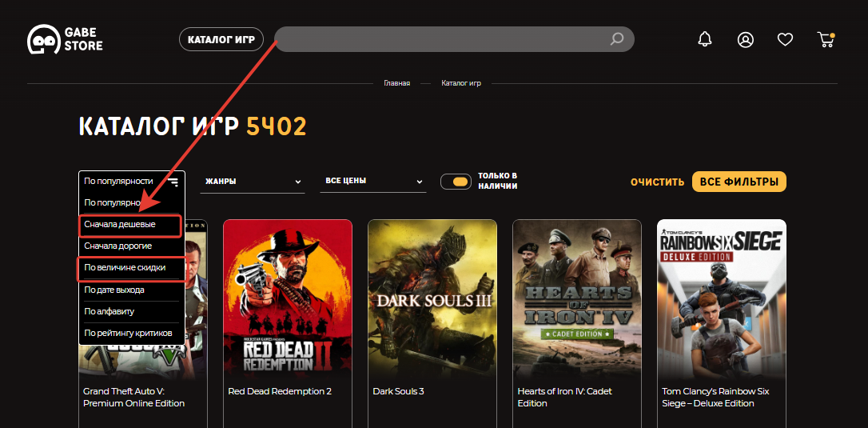Select Сначала дорогие sort option
This screenshot has height=428, width=868.
[132, 246]
